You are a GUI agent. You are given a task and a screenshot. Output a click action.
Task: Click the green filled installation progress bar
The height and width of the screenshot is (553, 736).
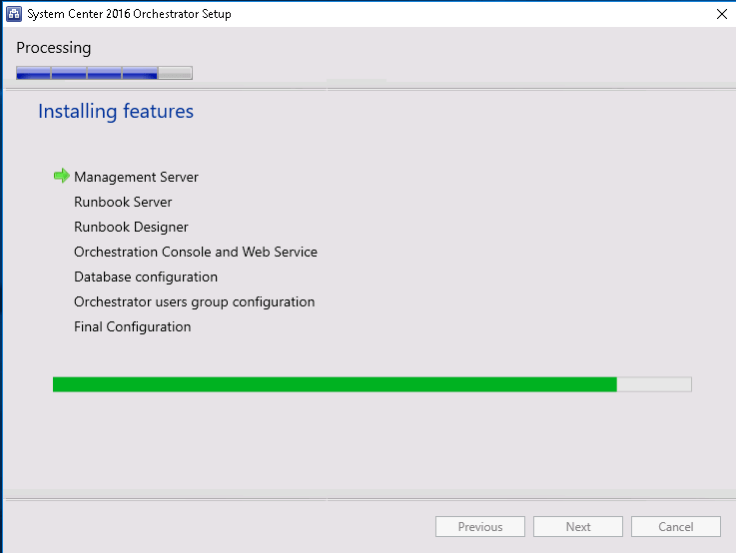[x=334, y=384]
